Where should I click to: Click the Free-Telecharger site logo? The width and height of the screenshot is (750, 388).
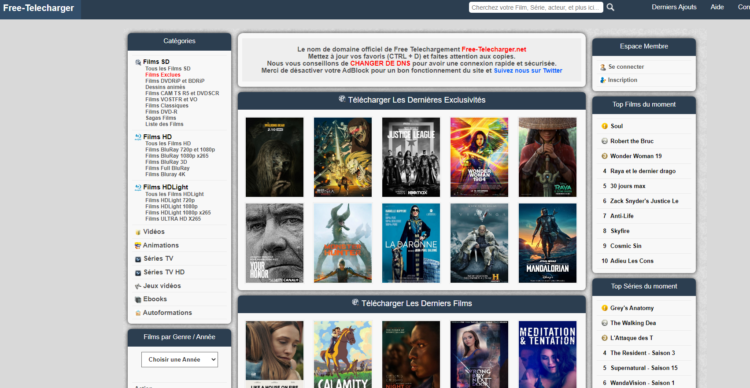[x=38, y=8]
